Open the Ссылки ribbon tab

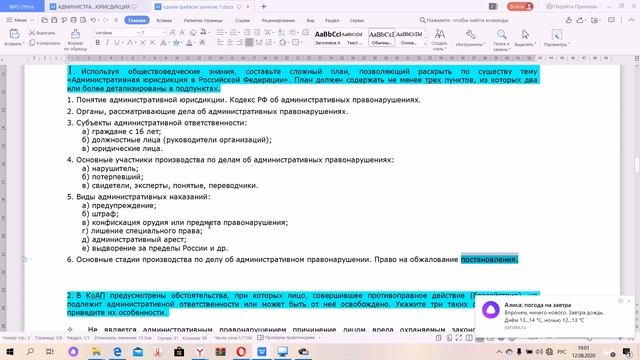(242, 20)
